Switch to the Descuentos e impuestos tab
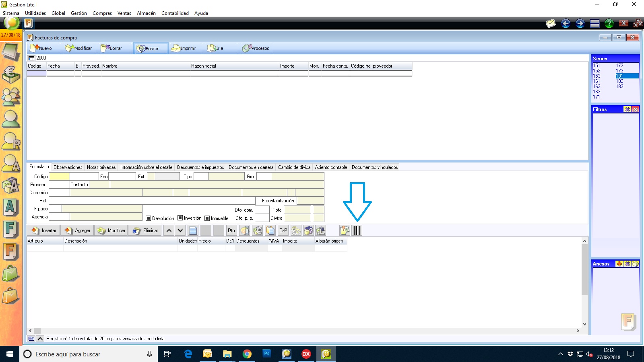This screenshot has width=644, height=362. 200,167
